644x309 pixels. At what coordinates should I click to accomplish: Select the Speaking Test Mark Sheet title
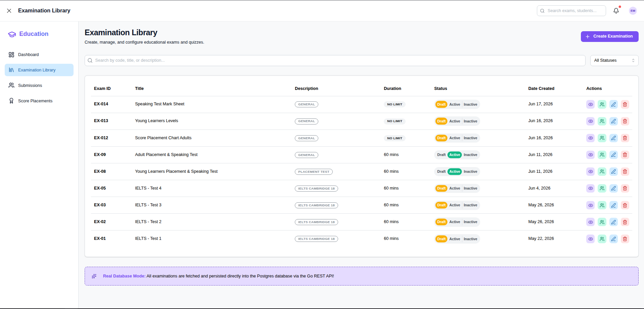click(159, 104)
